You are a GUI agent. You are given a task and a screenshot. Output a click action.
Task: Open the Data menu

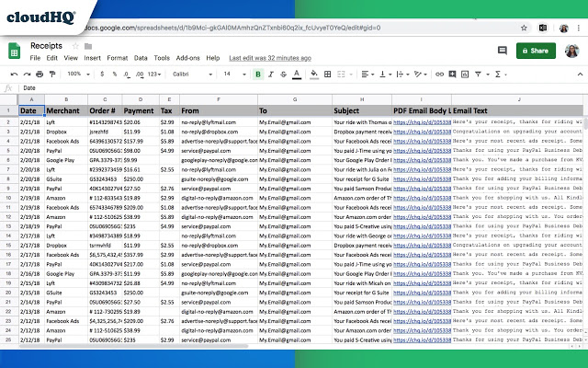141,58
